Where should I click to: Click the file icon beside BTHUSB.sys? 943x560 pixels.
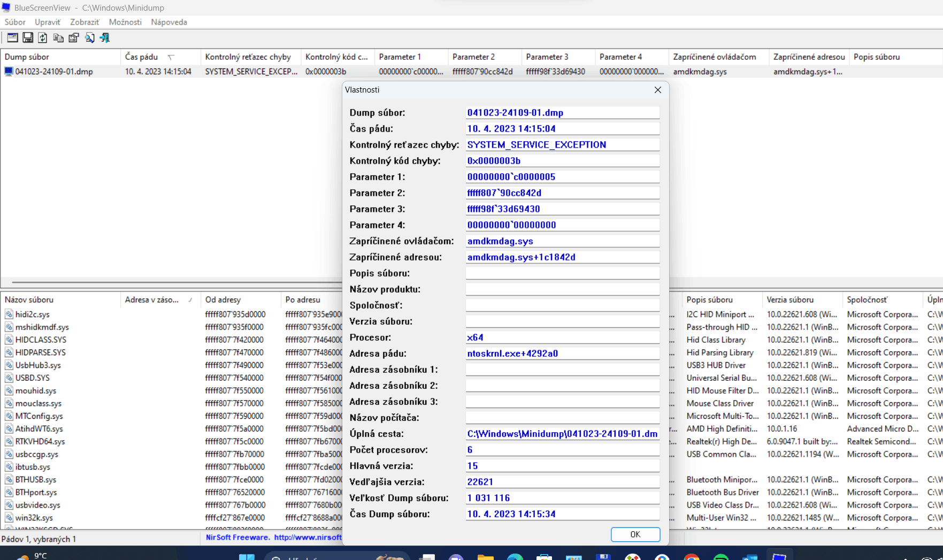pos(9,480)
